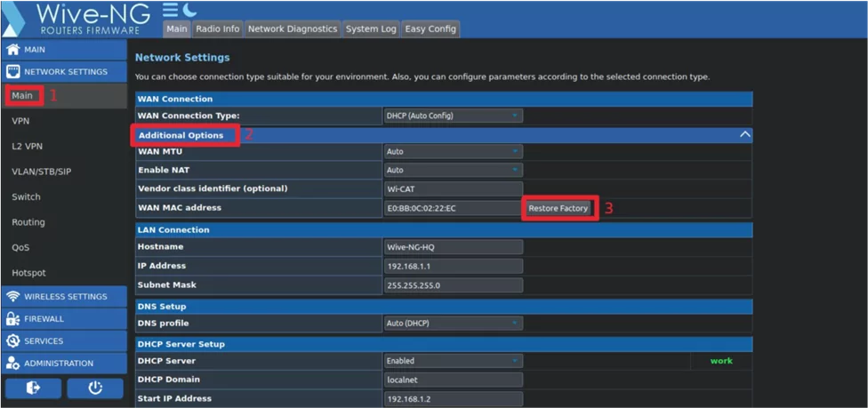Open the Network Diagnostics tab
Image resolution: width=868 pixels, height=408 pixels.
[x=293, y=28]
